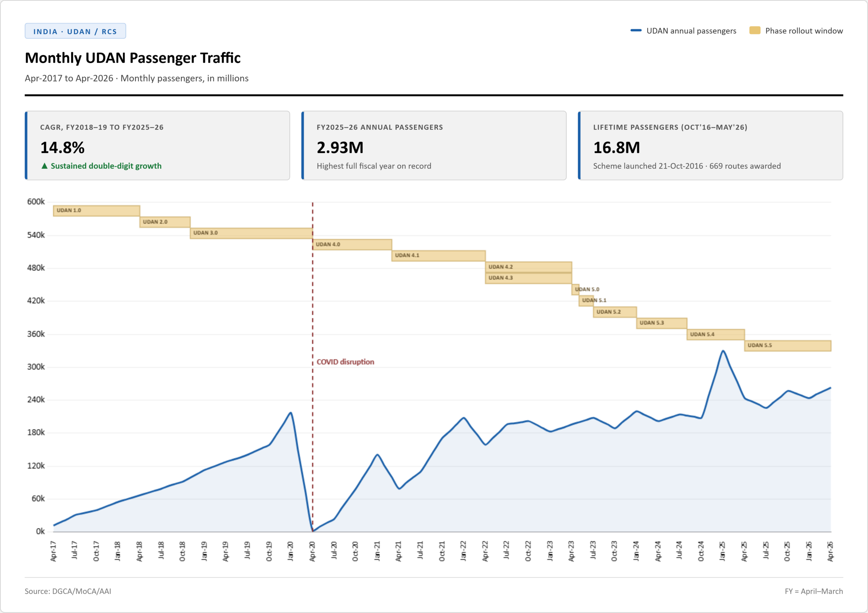868x613 pixels.
Task: Select the tan Phase rollout window legend swatch
Action: click(x=755, y=30)
